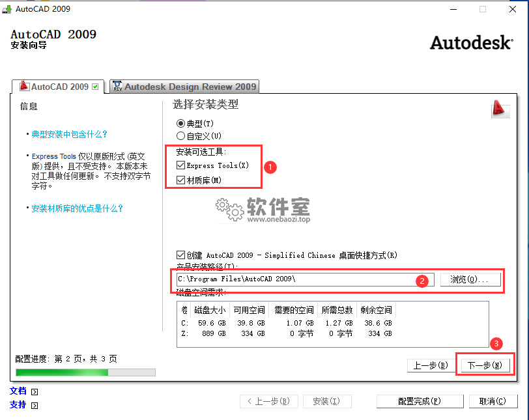
Task: Open the 典型安装中包含什么? link
Action: click(69, 135)
